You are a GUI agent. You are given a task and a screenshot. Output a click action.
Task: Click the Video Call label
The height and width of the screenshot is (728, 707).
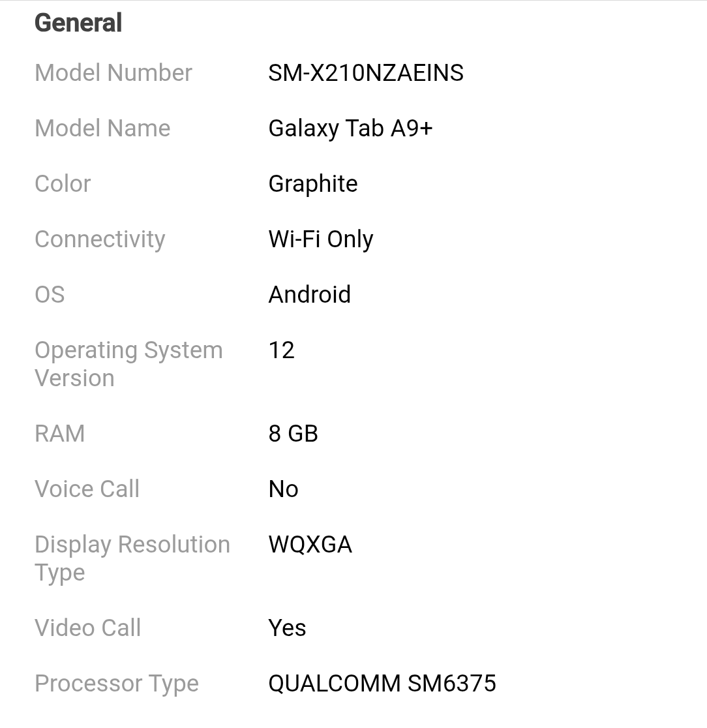(x=88, y=628)
